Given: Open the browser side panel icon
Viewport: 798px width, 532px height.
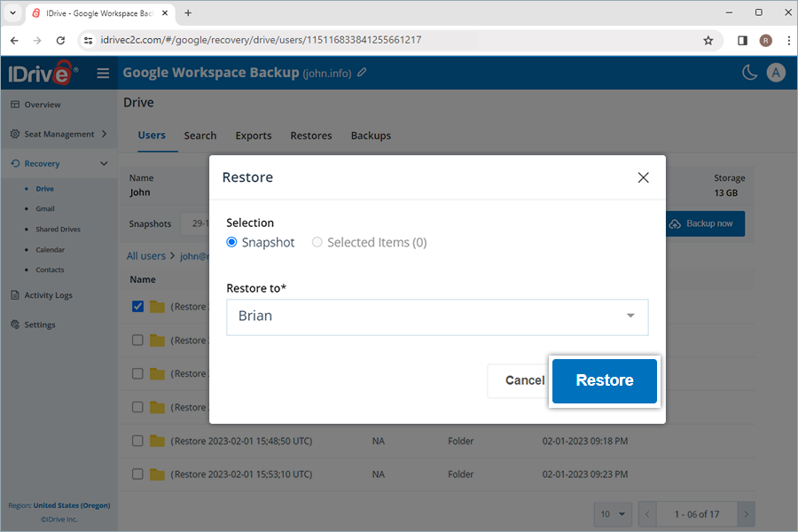Looking at the screenshot, I should click(742, 40).
